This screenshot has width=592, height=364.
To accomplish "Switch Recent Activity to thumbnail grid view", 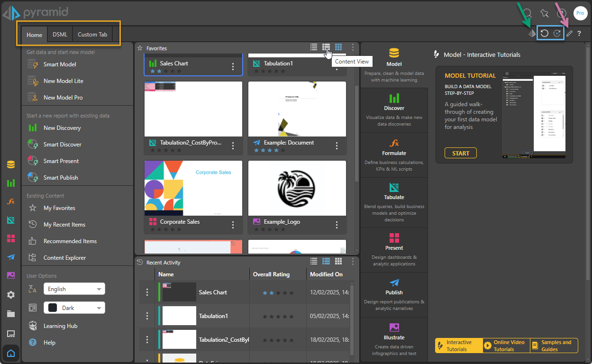I will pyautogui.click(x=338, y=261).
